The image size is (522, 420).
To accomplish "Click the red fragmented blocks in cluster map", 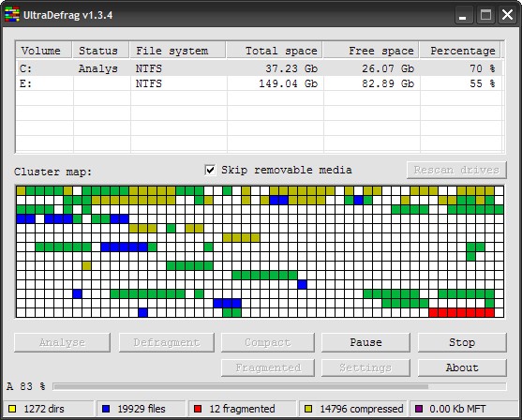I will [x=462, y=312].
